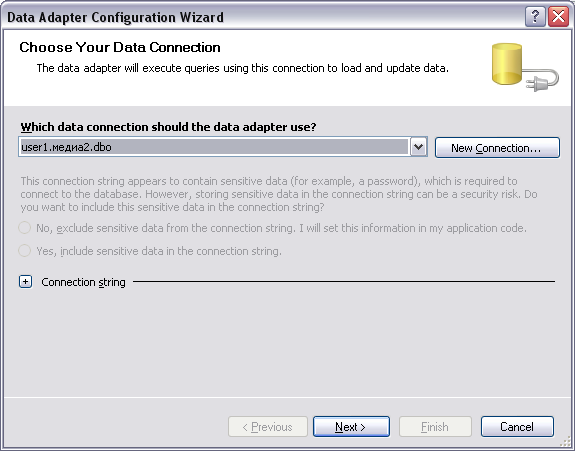Viewport: 575px width, 451px height.
Task: Click the database plug connection icon
Action: (525, 67)
